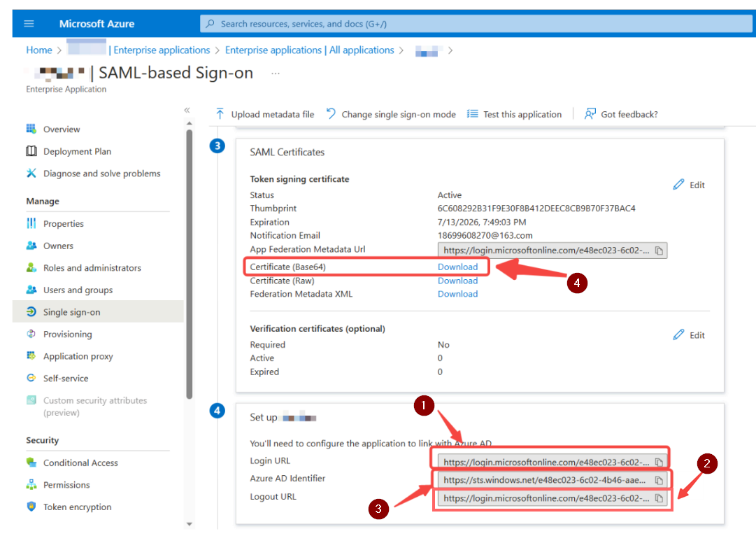Click the Custom security attributes icon
This screenshot has height=536, width=756.
pos(31,400)
